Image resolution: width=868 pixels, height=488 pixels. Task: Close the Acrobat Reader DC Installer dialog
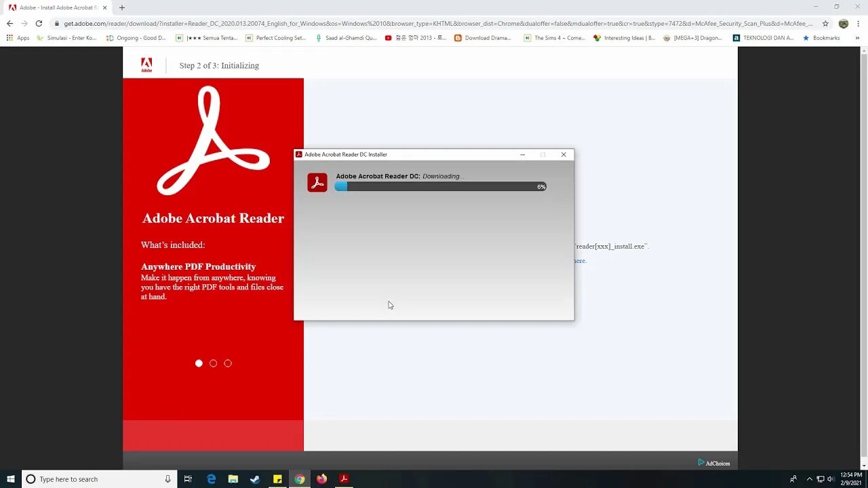tap(564, 155)
